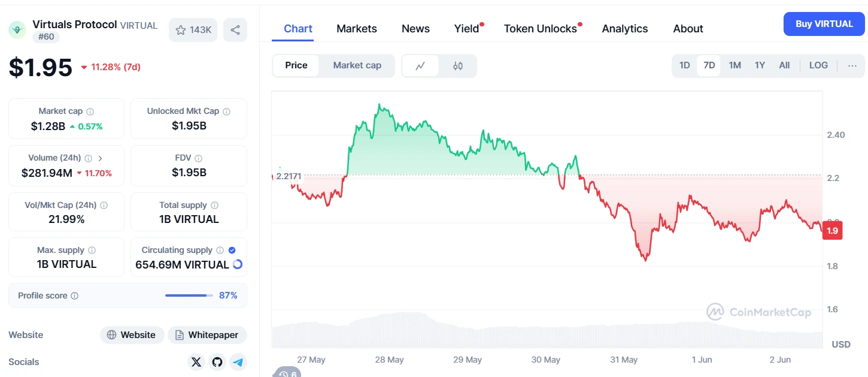Set chart range to 1M

(x=735, y=66)
